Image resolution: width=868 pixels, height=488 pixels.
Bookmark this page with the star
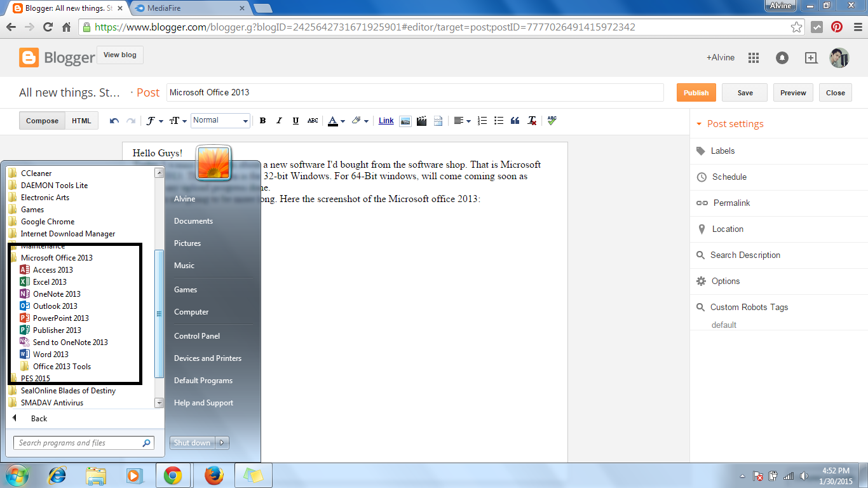point(796,27)
